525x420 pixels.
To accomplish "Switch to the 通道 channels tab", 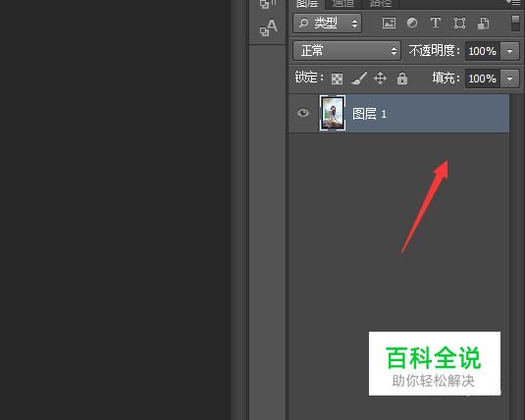I will pos(343,4).
